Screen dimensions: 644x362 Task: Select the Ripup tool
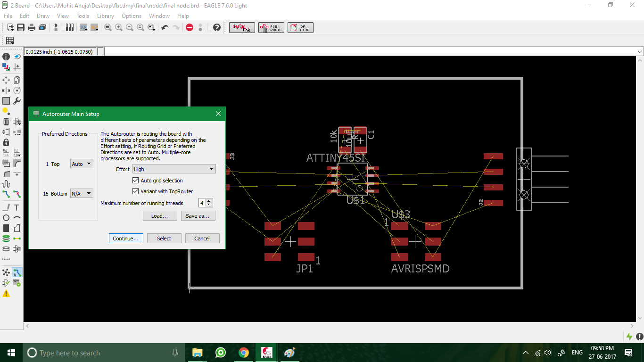pos(17,194)
